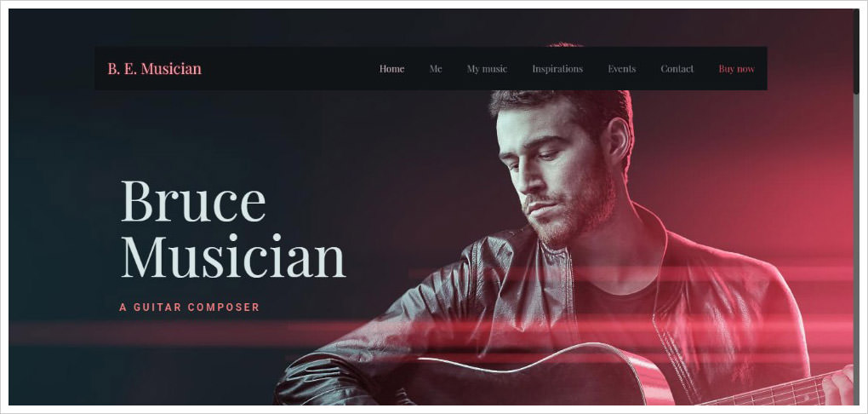
Task: Click the red light streak under subtitle
Action: (x=166, y=332)
